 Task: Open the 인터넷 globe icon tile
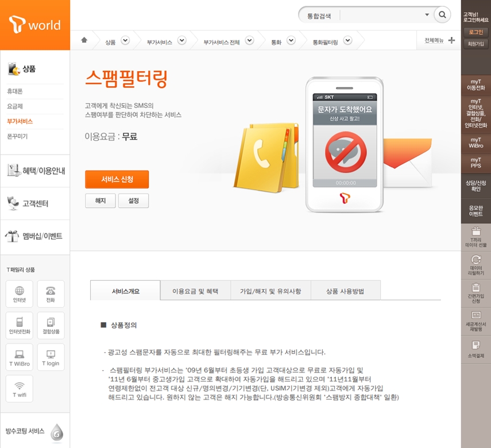point(20,294)
